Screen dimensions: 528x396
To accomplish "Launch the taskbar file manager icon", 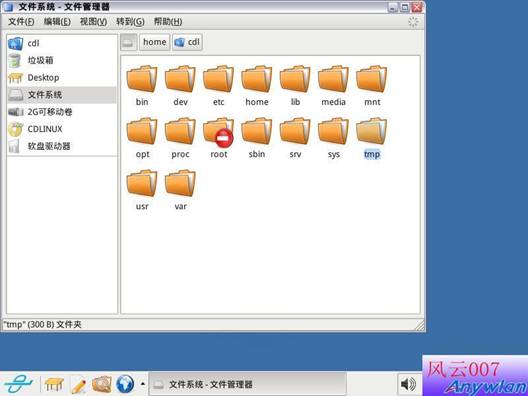I will 101,384.
